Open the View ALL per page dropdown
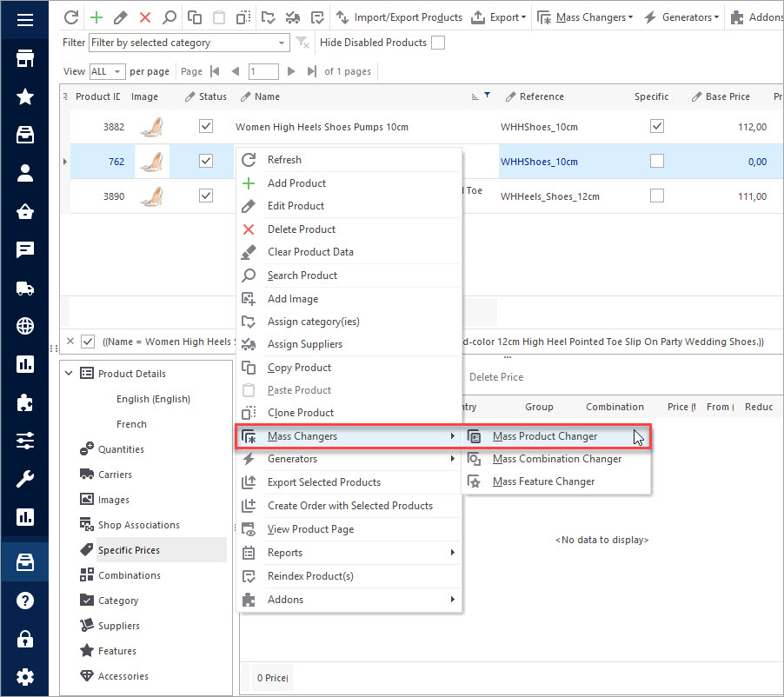This screenshot has width=784, height=697. click(x=107, y=71)
